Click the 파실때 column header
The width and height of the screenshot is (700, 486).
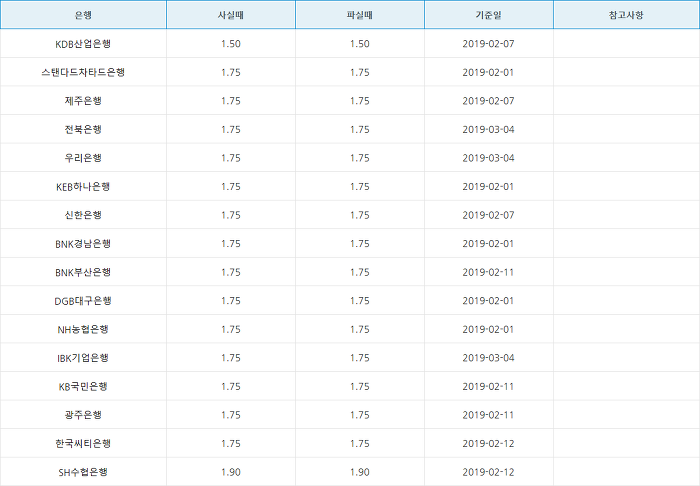[x=360, y=15]
